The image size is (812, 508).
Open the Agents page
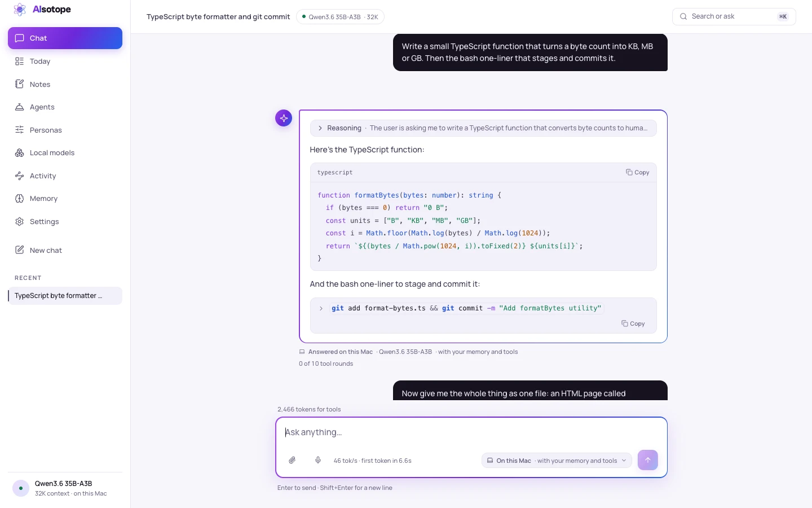(x=65, y=107)
